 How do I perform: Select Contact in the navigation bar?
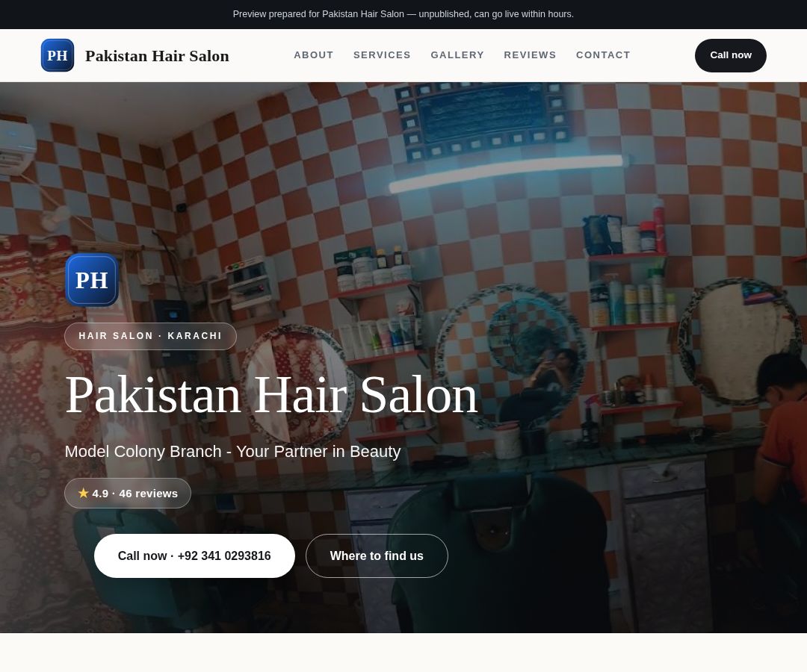click(603, 55)
